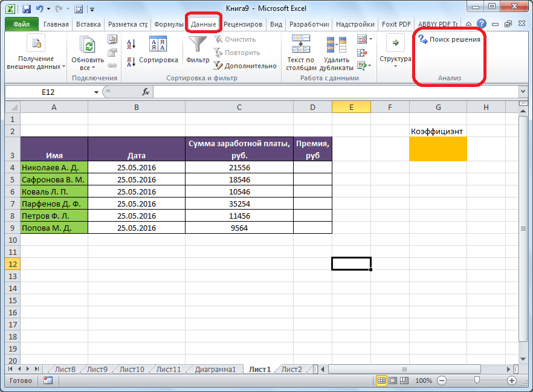Click the Save icon in quick access toolbar
Viewport: 533px width, 392px height.
(x=27, y=9)
